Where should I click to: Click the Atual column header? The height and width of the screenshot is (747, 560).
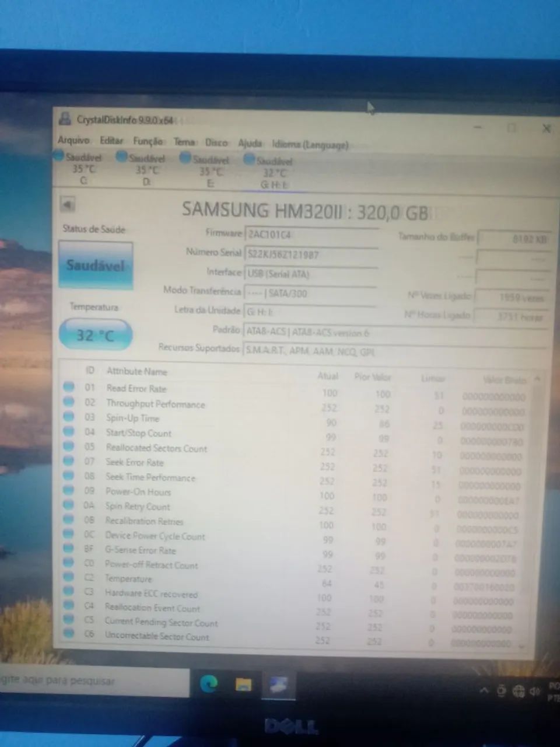click(328, 376)
